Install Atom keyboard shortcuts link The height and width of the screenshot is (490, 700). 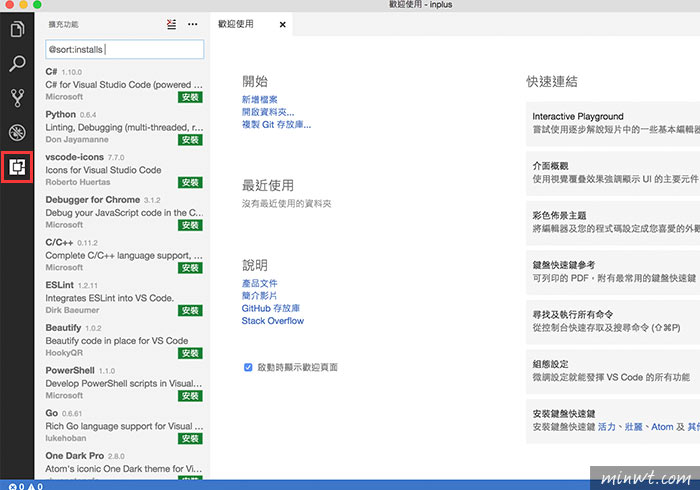tap(662, 427)
